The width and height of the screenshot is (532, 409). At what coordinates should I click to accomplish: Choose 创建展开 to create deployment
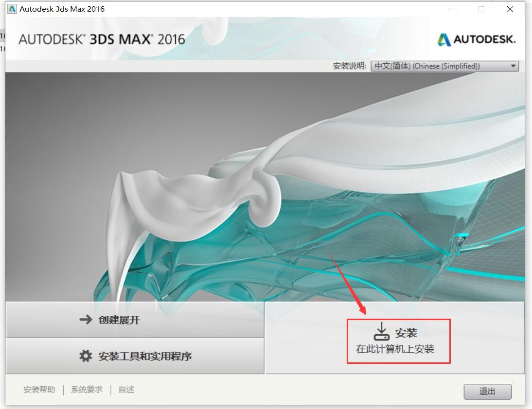click(135, 320)
